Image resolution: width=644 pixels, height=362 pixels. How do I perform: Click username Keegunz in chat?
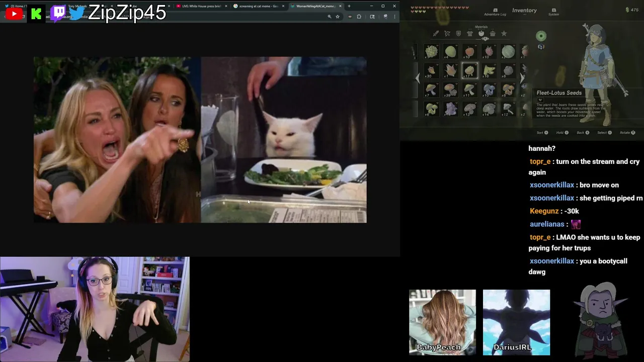coord(544,211)
